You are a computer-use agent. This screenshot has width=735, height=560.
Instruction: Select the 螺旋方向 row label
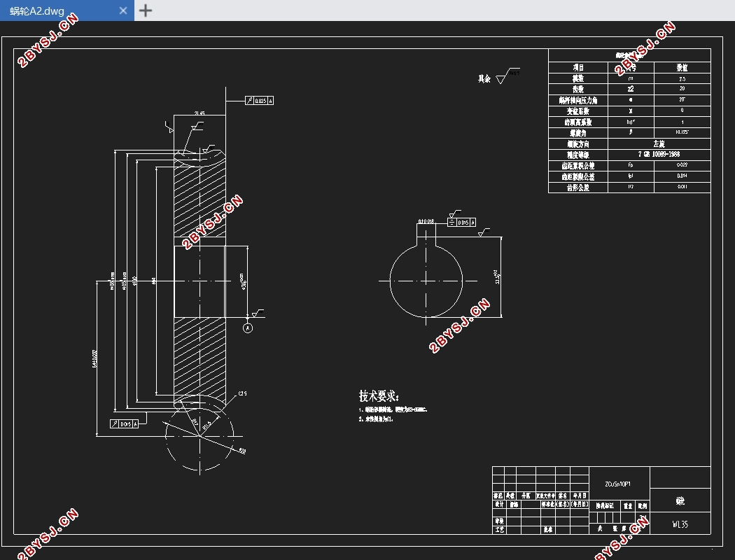578,144
